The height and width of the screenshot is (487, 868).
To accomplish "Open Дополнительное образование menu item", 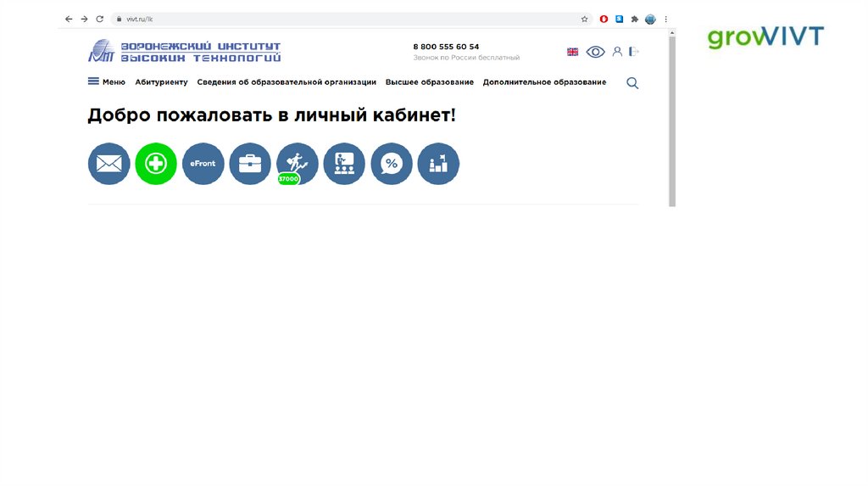I will coord(545,82).
